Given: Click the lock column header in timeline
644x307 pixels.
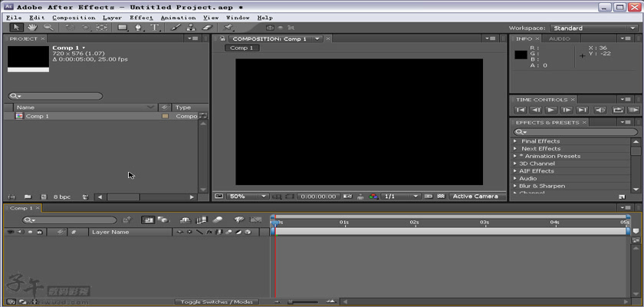Looking at the screenshot, I should pos(39,232).
